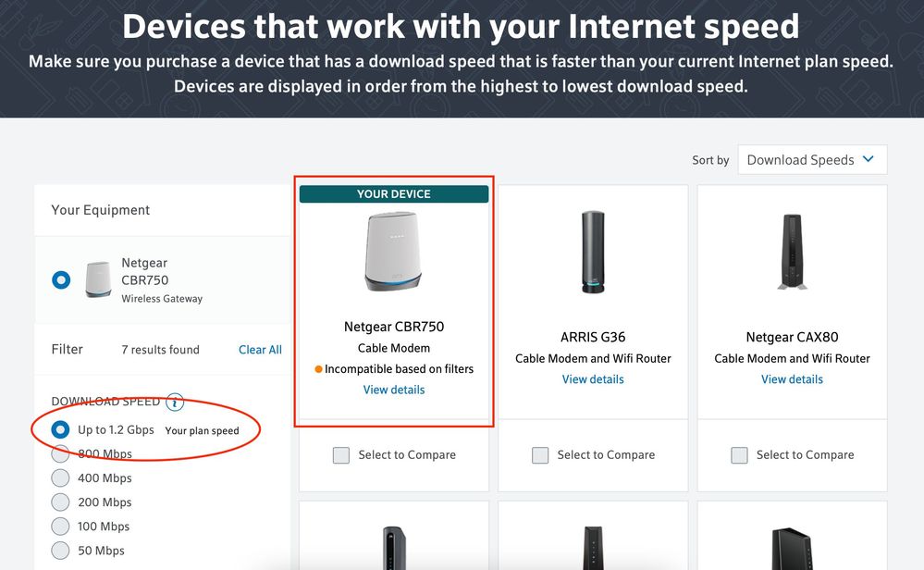View details for Netgear CBR750
This screenshot has width=924, height=570.
click(394, 390)
